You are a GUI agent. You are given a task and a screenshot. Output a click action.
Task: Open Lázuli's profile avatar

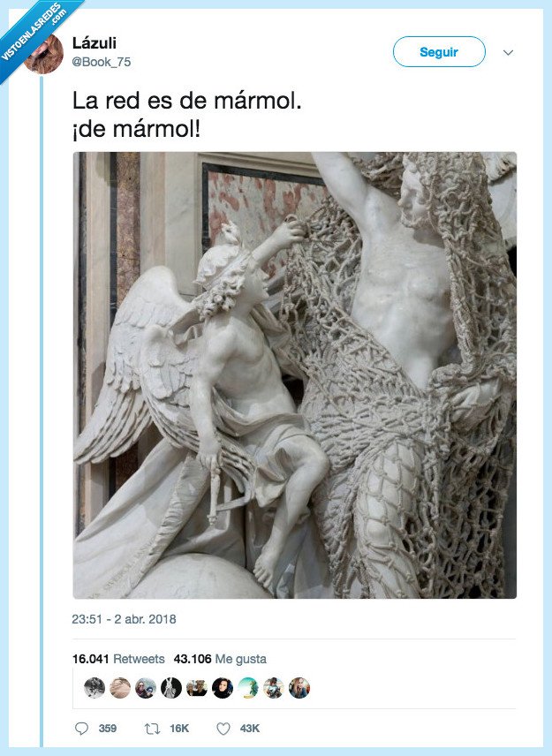pyautogui.click(x=44, y=54)
